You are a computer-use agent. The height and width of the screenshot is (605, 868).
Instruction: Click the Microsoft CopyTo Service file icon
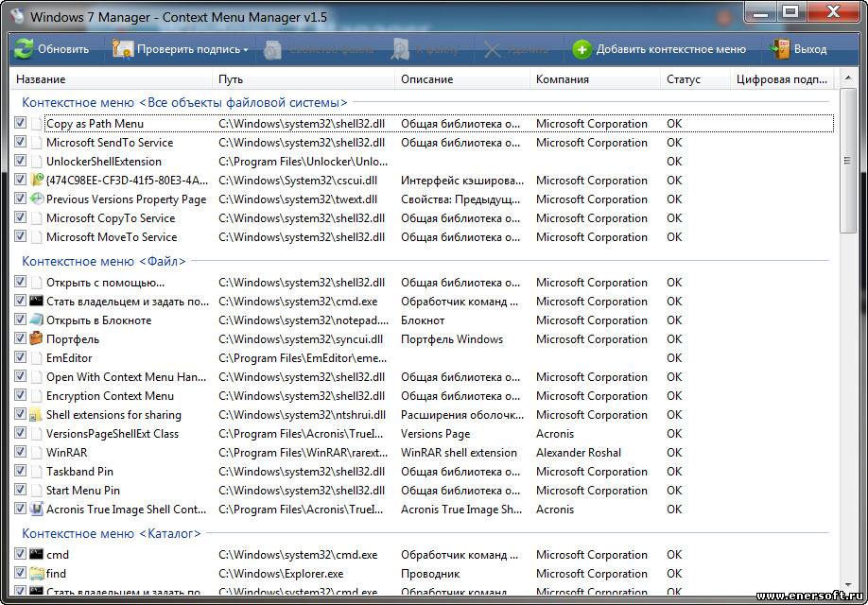tap(37, 218)
